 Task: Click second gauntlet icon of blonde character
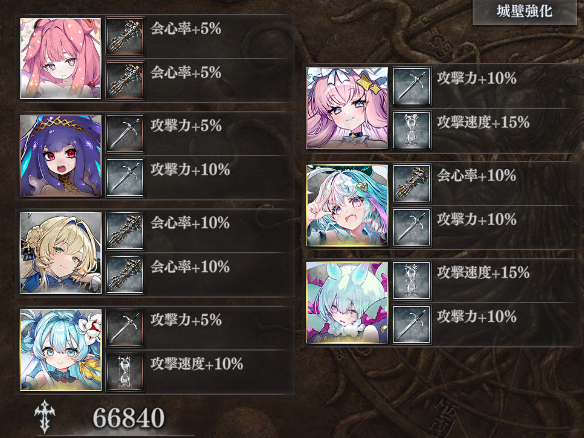125,275
